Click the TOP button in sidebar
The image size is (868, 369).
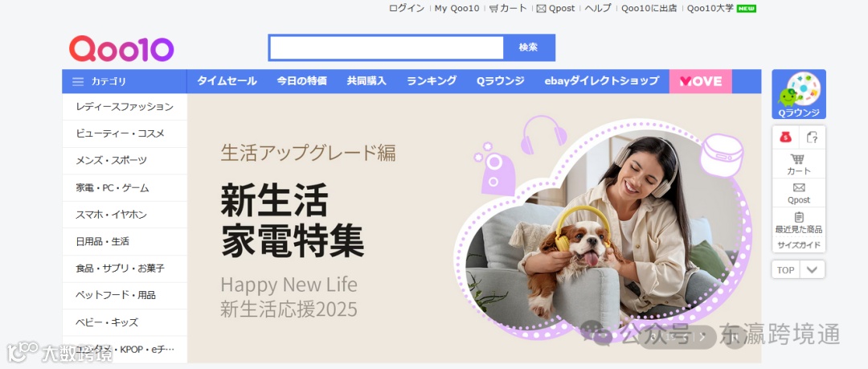[x=785, y=270]
